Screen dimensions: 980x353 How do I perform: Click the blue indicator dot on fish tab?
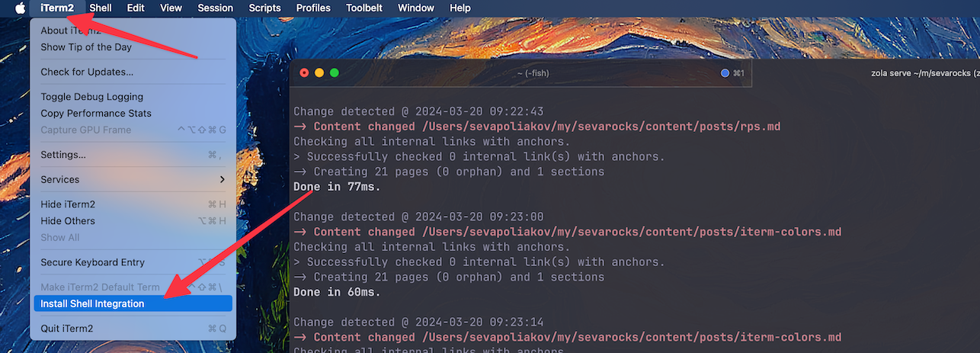(725, 73)
